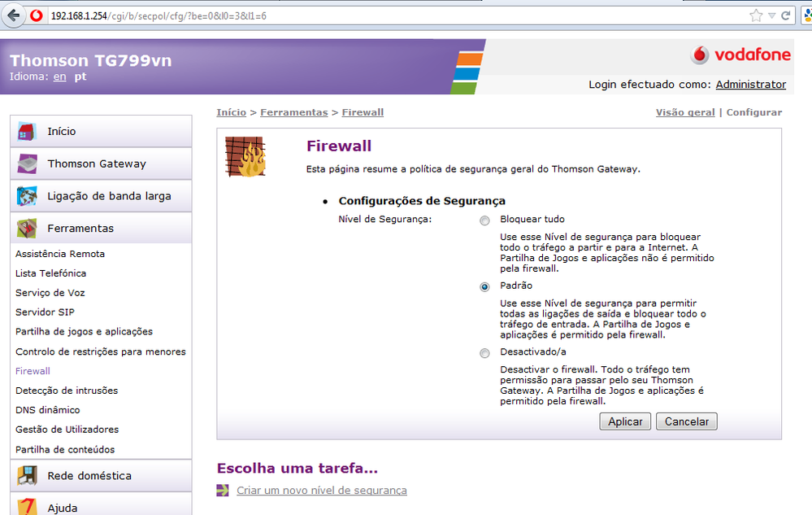Screen dimensions: 812x515
Task: Click the arrow icon beside Criar um novo nível
Action: pyautogui.click(x=224, y=491)
